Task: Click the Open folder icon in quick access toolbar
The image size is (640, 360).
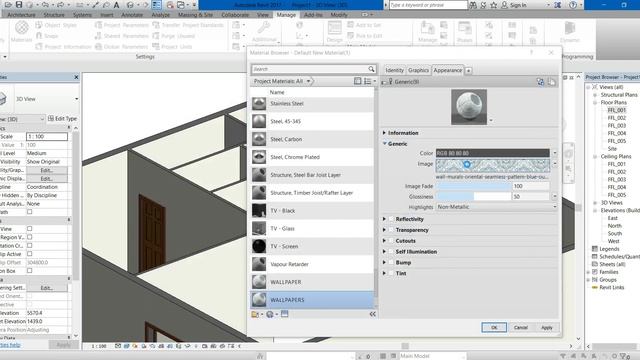Action: [x=8, y=4]
